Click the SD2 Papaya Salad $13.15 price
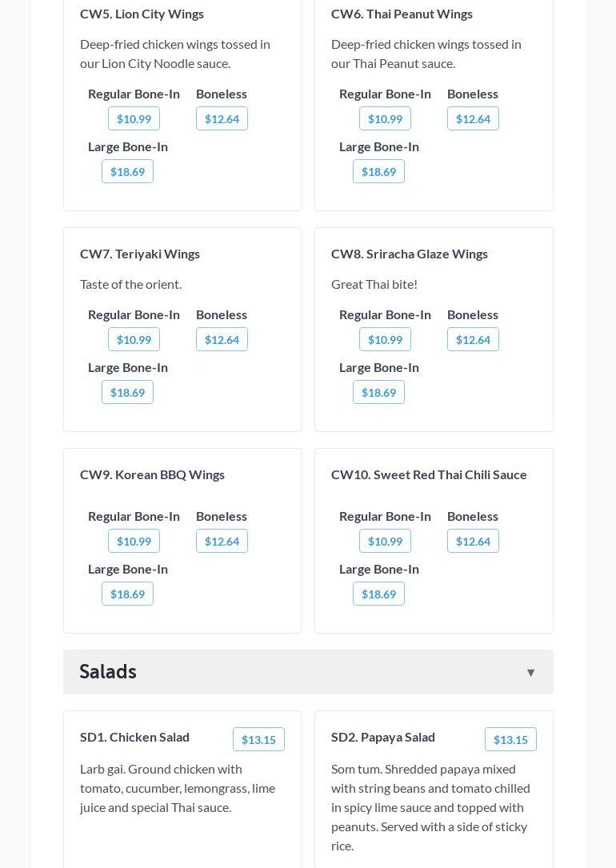 pyautogui.click(x=510, y=740)
